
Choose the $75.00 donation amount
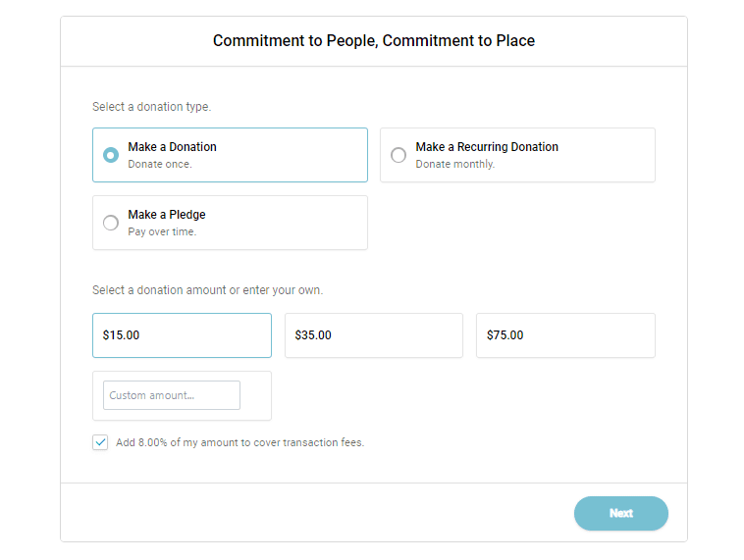tap(565, 335)
